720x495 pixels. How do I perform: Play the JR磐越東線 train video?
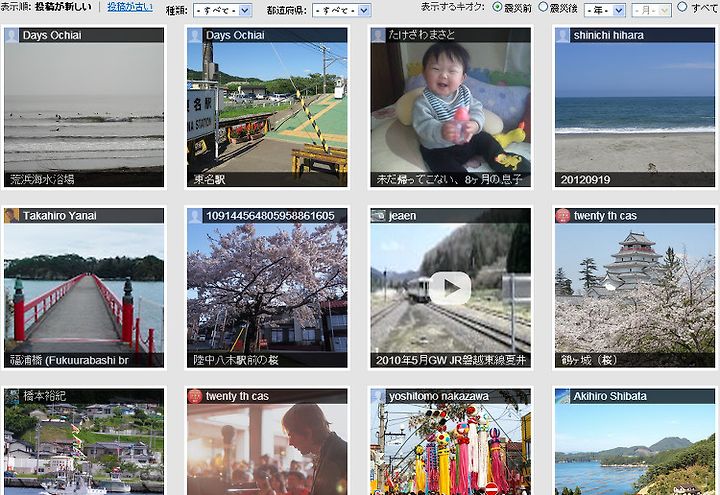pyautogui.click(x=450, y=288)
